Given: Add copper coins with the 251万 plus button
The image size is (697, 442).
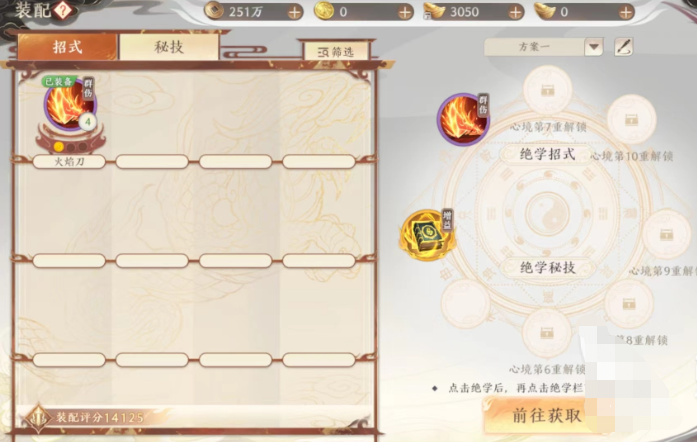Looking at the screenshot, I should (294, 12).
